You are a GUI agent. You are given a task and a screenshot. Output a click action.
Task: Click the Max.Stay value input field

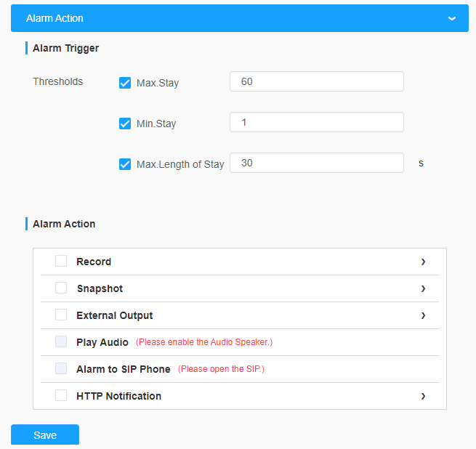[316, 81]
